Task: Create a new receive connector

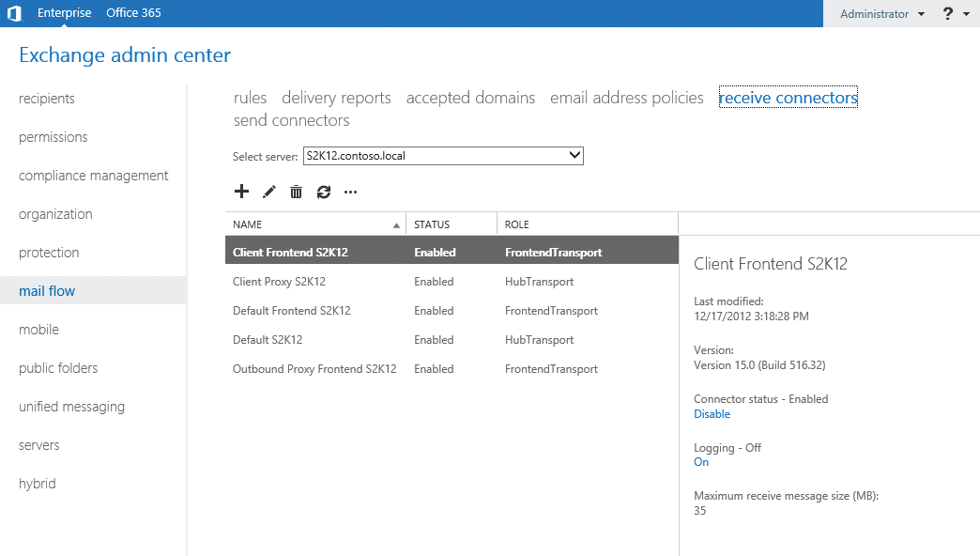Action: pos(241,192)
